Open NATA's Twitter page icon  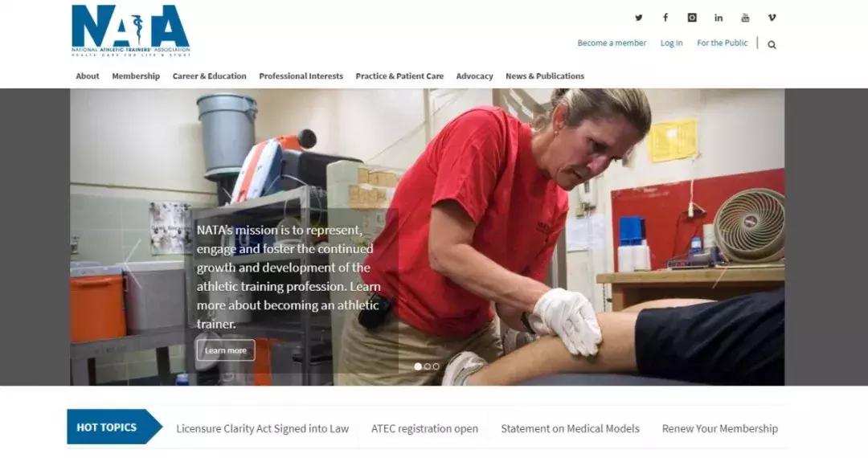[639, 18]
